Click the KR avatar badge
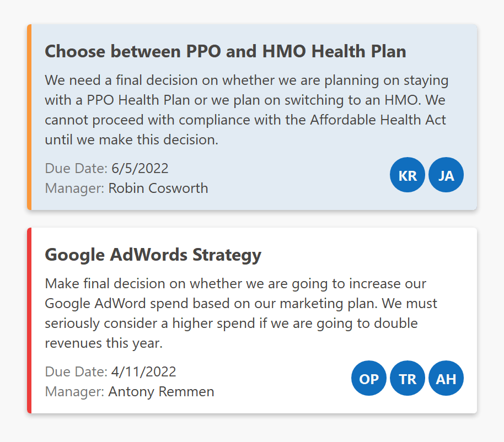This screenshot has height=442, width=504. pos(408,175)
